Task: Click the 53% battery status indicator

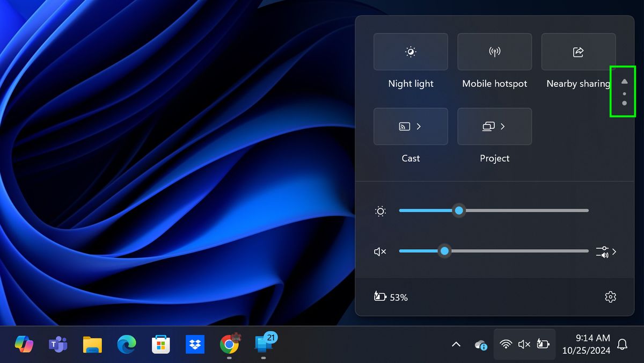Action: pos(391,296)
